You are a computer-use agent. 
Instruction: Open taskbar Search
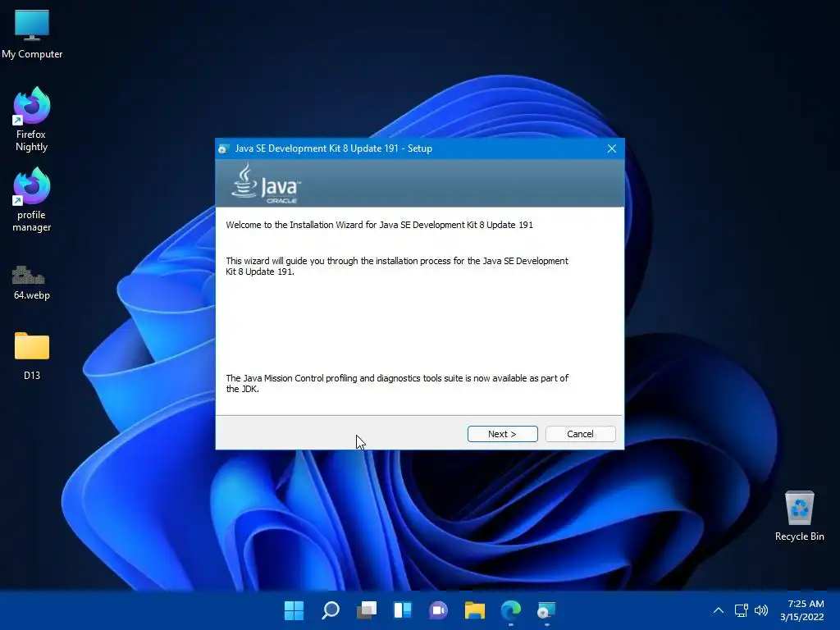[x=330, y=610]
